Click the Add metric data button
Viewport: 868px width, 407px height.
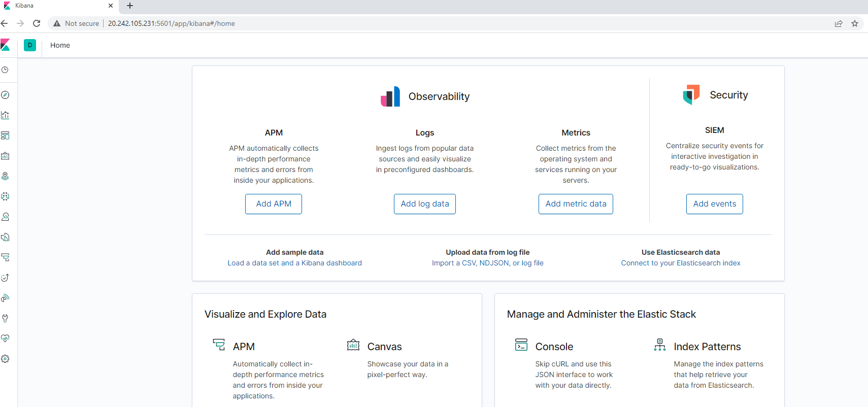coord(576,204)
